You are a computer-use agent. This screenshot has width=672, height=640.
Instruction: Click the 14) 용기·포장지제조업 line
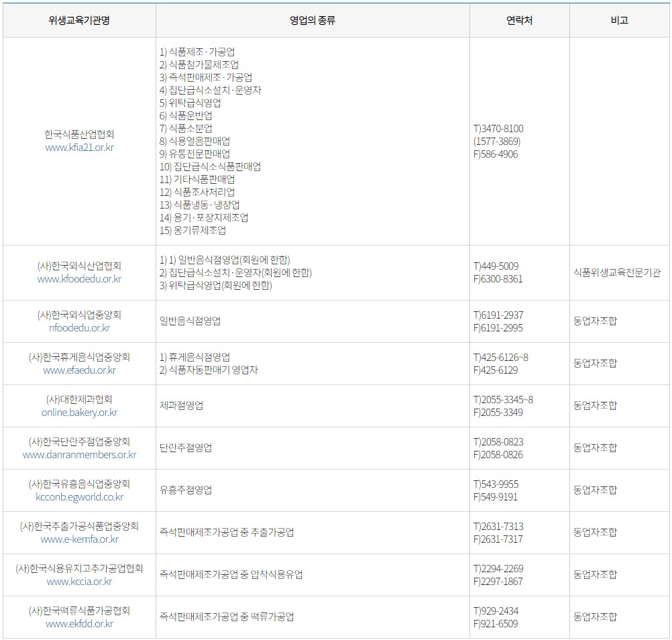point(204,218)
